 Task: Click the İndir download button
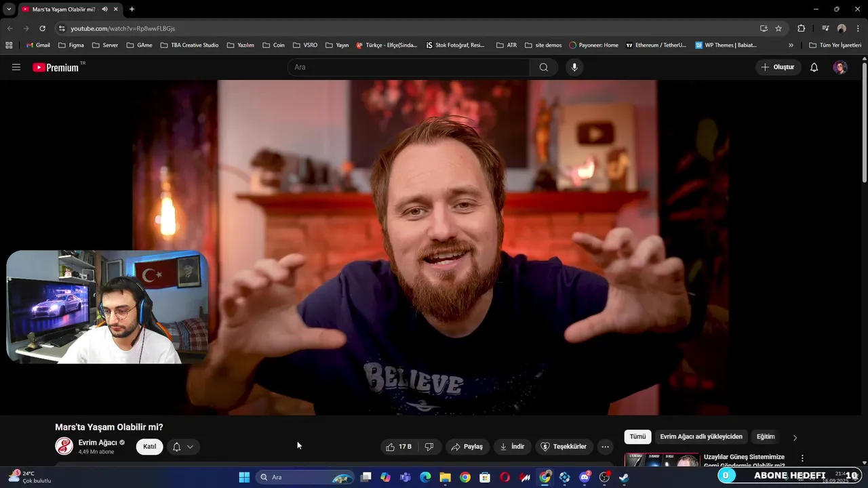pos(512,447)
